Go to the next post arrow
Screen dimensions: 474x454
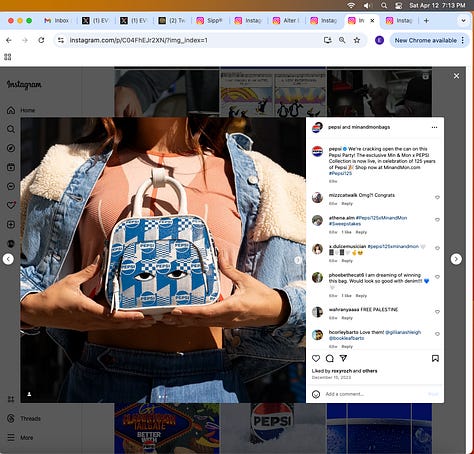coord(456,259)
